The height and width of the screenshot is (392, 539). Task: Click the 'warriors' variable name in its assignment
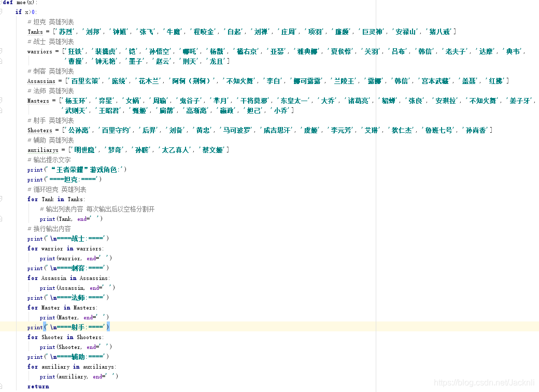(x=40, y=51)
